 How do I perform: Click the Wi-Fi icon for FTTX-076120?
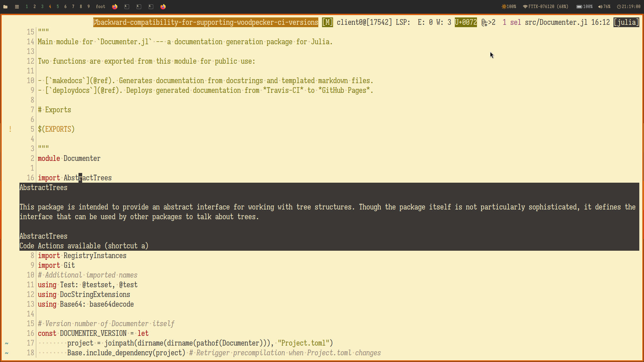(525, 7)
